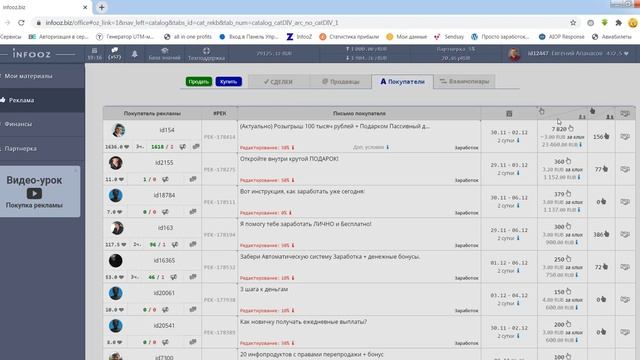640x360 pixels.
Task: Open the reviews thumbs icon for id154
Action: tap(183, 147)
